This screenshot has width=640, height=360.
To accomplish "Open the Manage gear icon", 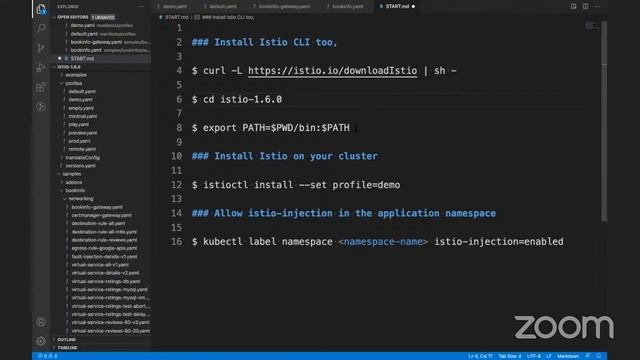I will tap(41, 341).
